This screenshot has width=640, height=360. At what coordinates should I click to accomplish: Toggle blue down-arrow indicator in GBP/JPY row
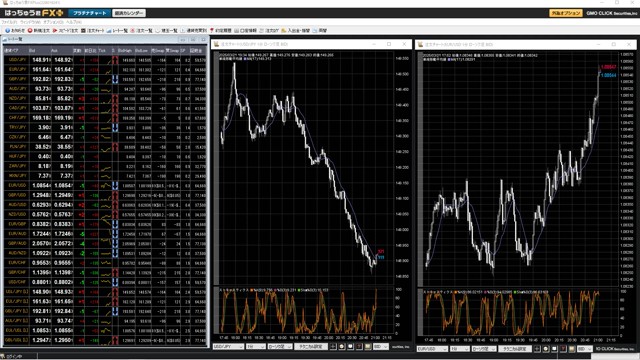[115, 79]
